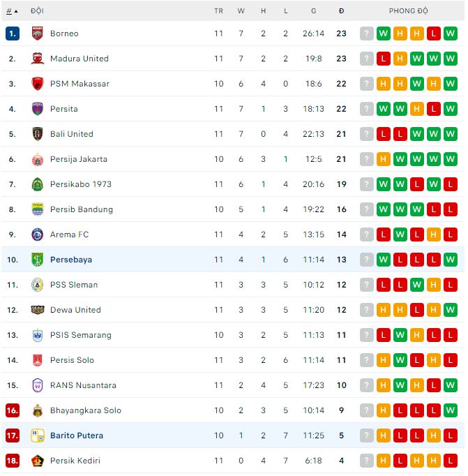Click Persita's yellow H draw form badge
Image resolution: width=468 pixels, height=476 pixels.
tap(417, 109)
